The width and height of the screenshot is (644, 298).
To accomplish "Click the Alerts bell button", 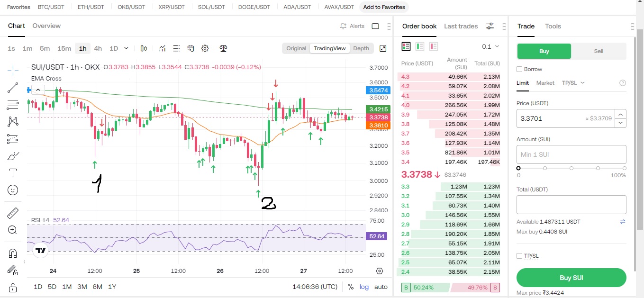I will (x=352, y=26).
